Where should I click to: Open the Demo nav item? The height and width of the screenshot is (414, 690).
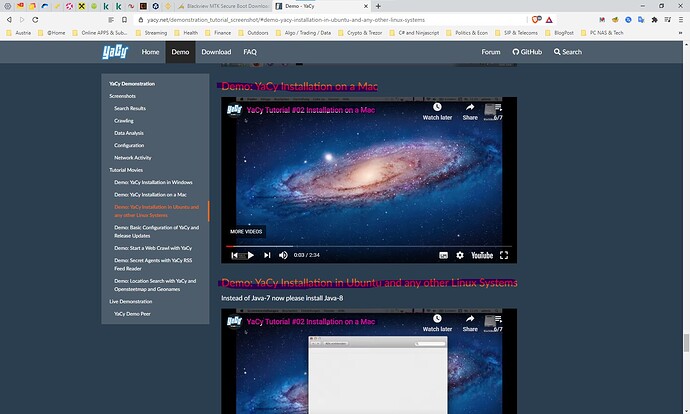click(180, 52)
